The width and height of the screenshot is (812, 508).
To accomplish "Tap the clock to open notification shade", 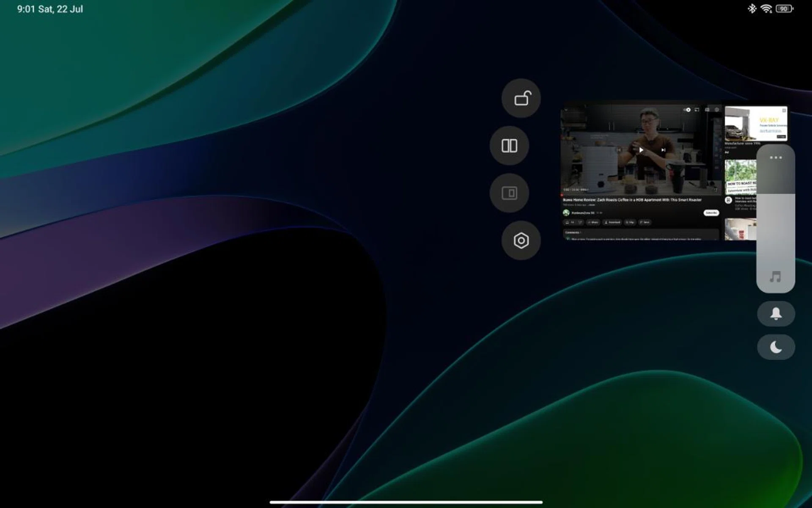I will [49, 8].
